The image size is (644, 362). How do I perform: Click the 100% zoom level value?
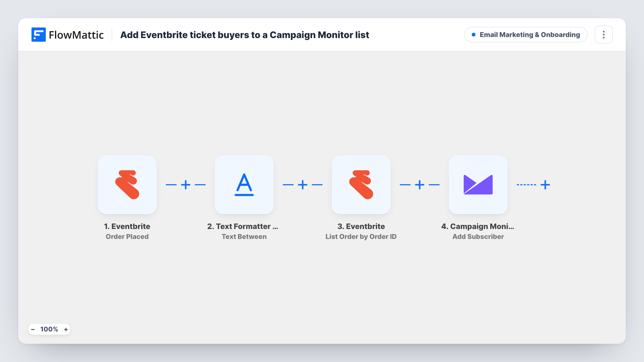tap(49, 329)
